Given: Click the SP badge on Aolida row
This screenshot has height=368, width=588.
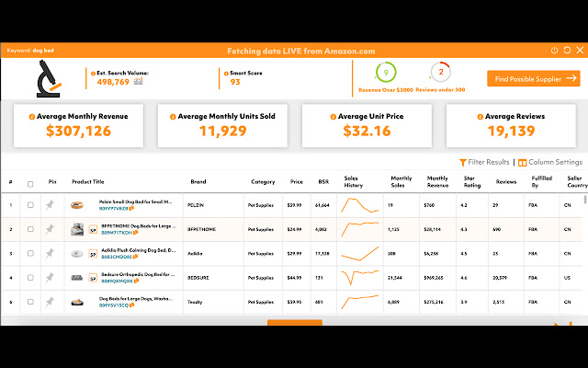Looking at the screenshot, I should pyautogui.click(x=93, y=254).
